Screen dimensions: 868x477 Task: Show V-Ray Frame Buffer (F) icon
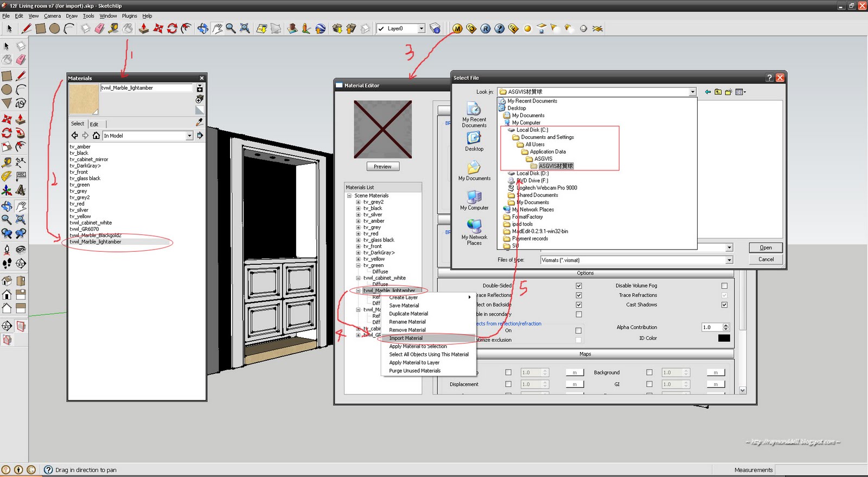tap(514, 28)
